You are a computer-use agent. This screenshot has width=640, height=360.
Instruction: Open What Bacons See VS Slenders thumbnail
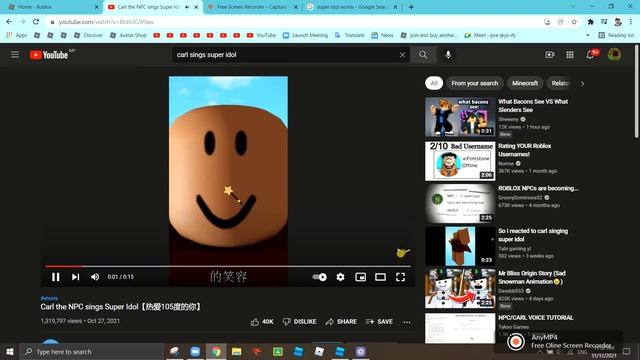460,116
